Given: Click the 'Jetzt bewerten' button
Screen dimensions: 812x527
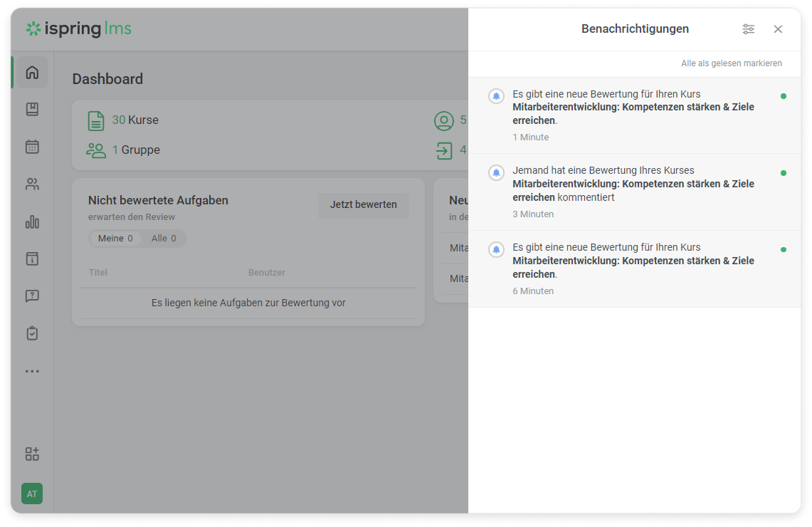Looking at the screenshot, I should point(363,205).
